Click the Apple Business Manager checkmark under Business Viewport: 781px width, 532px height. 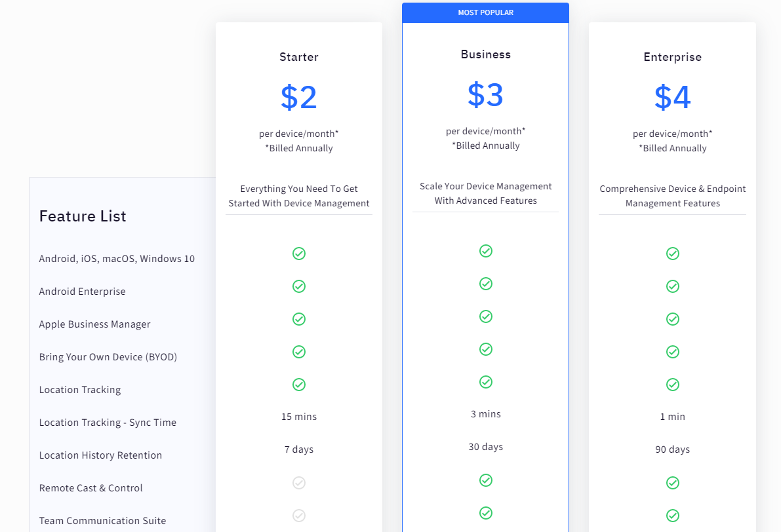[486, 316]
